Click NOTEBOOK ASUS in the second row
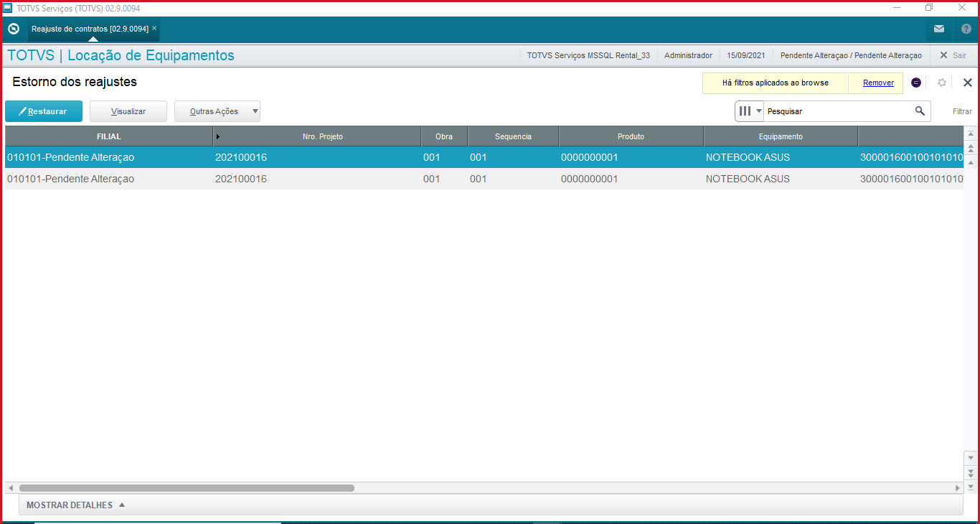Viewport: 980px width, 524px height. click(748, 179)
